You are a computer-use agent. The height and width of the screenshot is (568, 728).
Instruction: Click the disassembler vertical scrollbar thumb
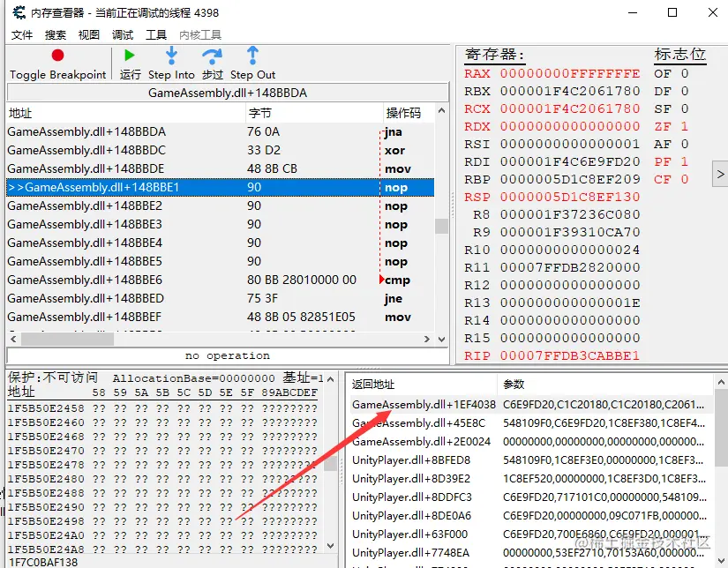[441, 226]
